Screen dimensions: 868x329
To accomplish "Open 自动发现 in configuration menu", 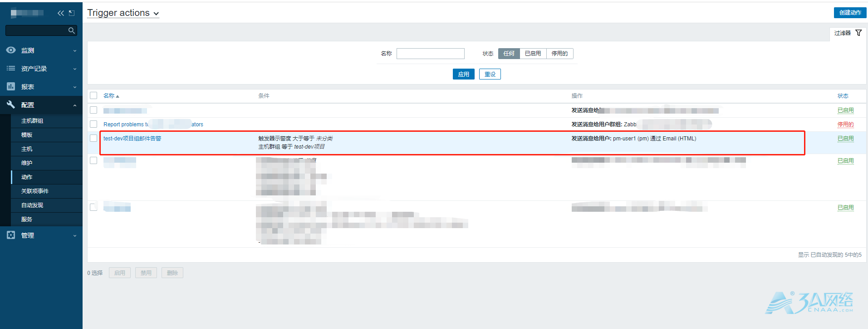I will pos(32,205).
